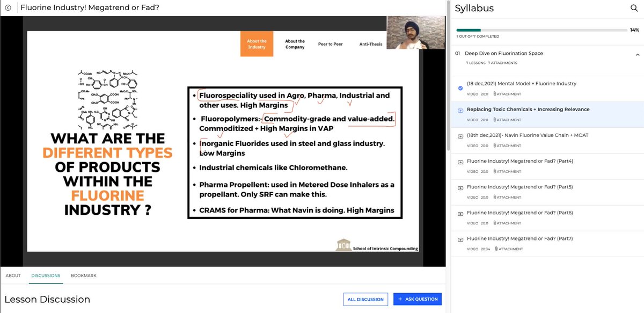Switch to the DISCUSSIONS tab
This screenshot has height=313, width=644.
coord(46,275)
